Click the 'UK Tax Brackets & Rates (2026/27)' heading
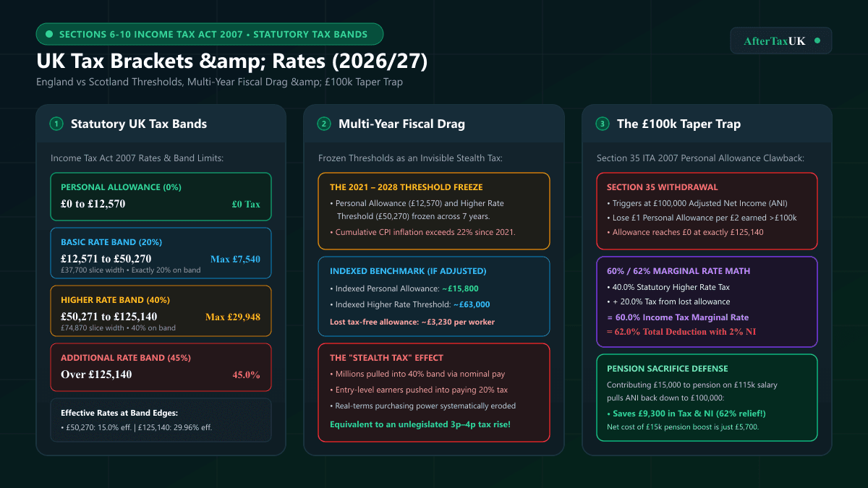868x488 pixels. click(232, 61)
